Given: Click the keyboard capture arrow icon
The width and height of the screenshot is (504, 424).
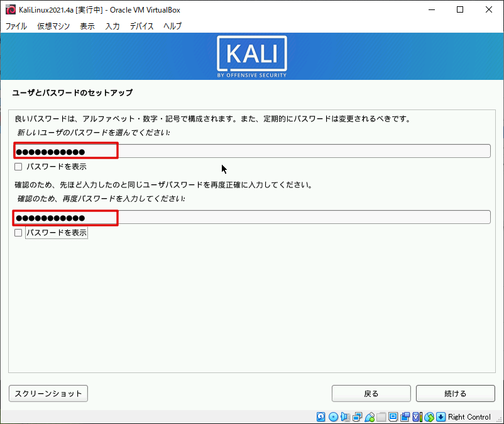Looking at the screenshot, I should [x=441, y=417].
